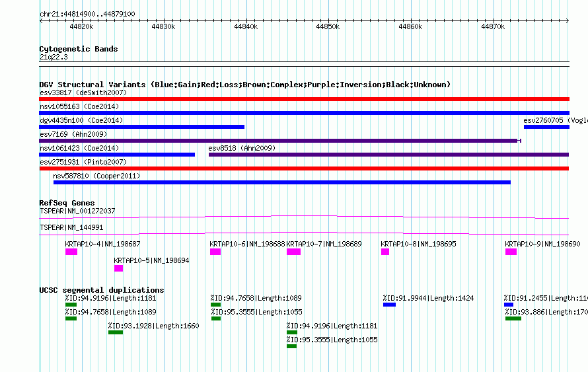Screen dimensions: 588x372
Task: Click the 44830k ruler tick label
Action: [163, 26]
